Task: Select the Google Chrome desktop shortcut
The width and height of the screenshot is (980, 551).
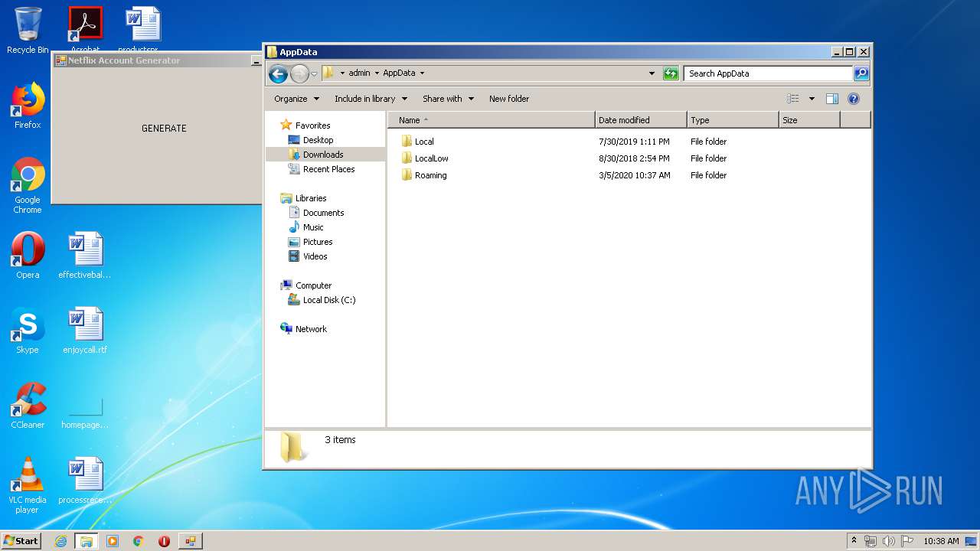Action: pos(28,185)
